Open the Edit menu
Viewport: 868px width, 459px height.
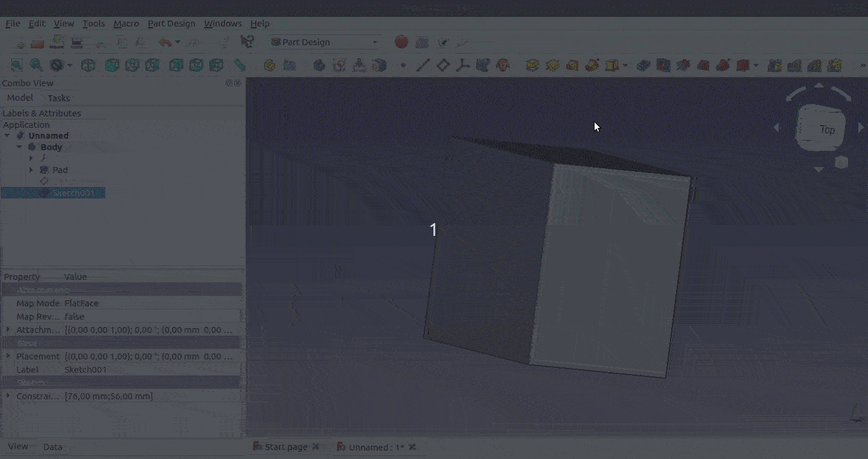tap(37, 24)
